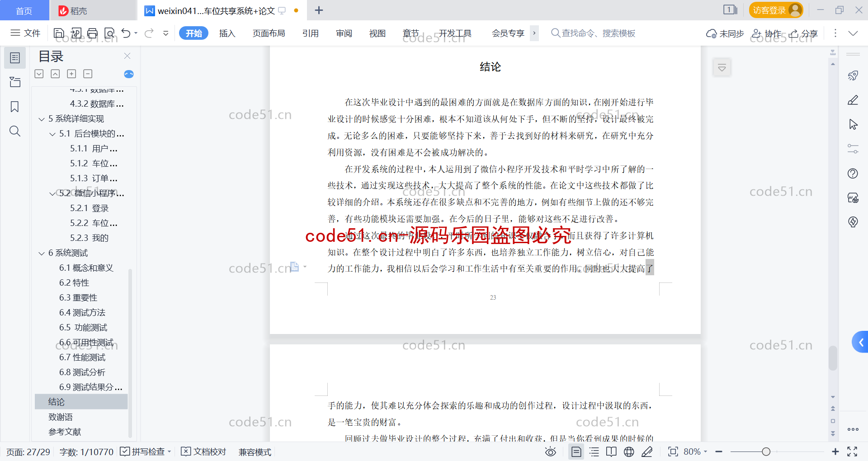Click the zoom in plus button

(835, 452)
